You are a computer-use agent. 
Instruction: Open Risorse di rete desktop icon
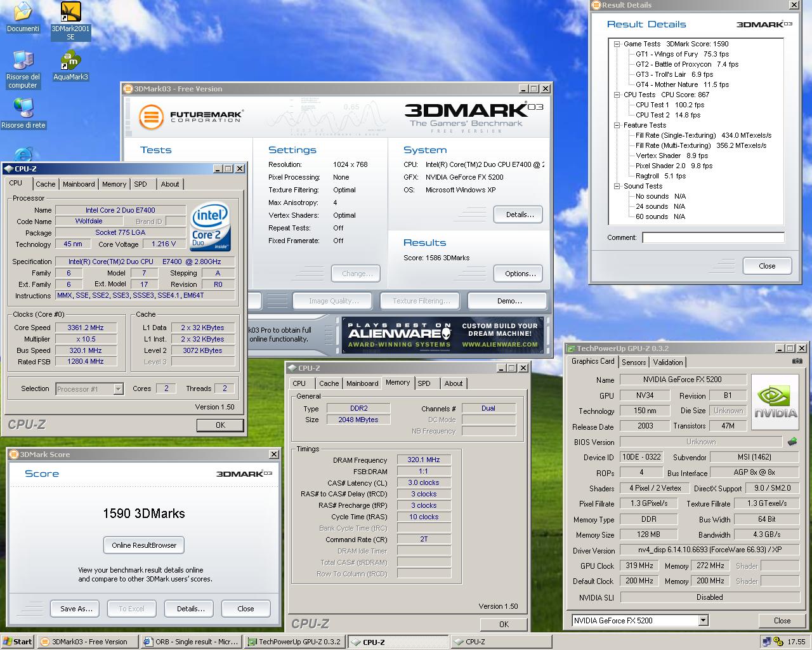coord(23,114)
